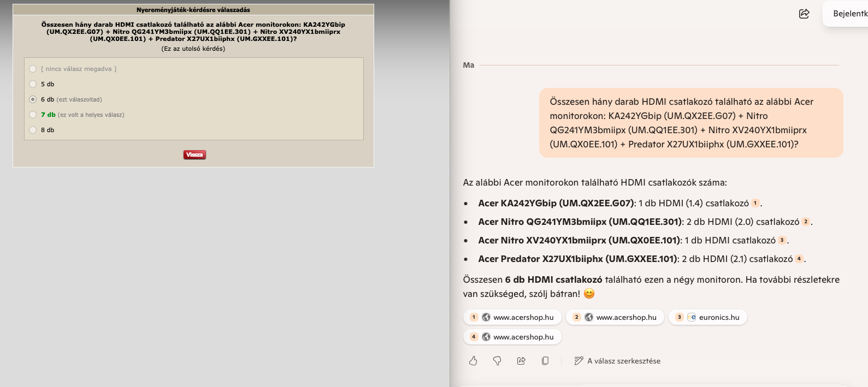This screenshot has height=387, width=868.
Task: Click the share response icon below answer
Action: [521, 361]
